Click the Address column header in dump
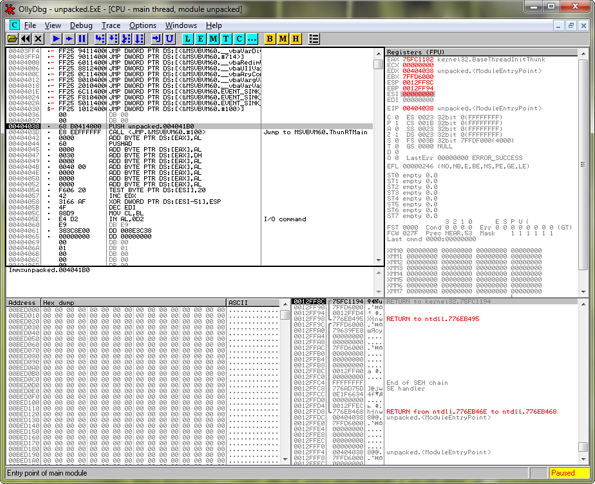 (x=23, y=303)
